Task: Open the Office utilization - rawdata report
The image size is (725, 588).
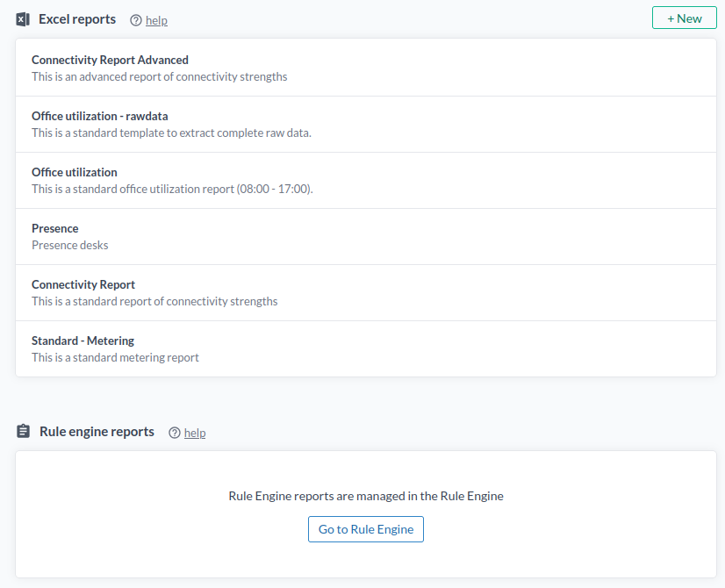Action: (x=99, y=116)
